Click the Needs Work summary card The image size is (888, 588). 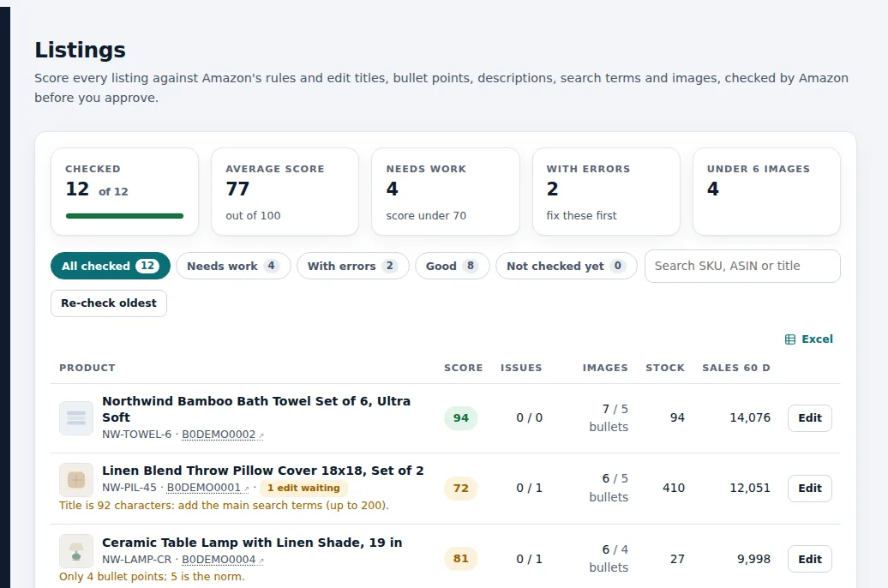pos(446,191)
